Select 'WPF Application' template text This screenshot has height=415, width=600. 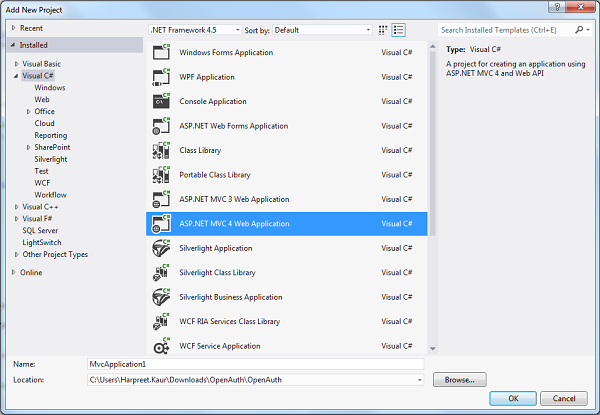[207, 77]
